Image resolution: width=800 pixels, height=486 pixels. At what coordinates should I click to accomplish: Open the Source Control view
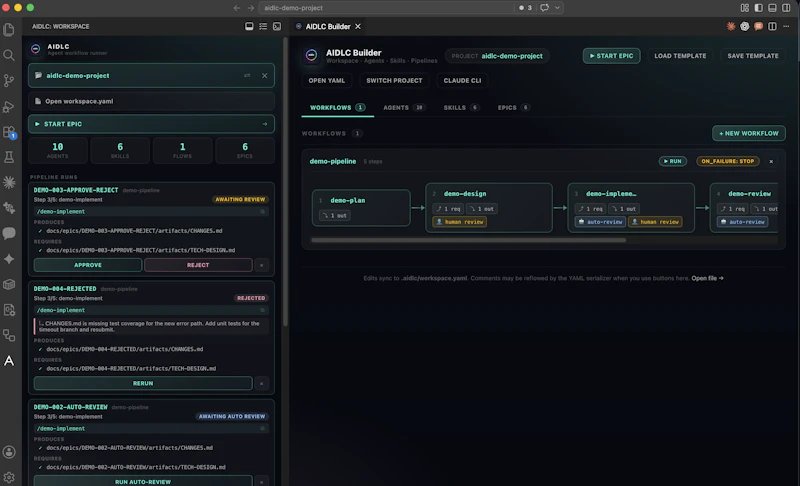pyautogui.click(x=9, y=81)
